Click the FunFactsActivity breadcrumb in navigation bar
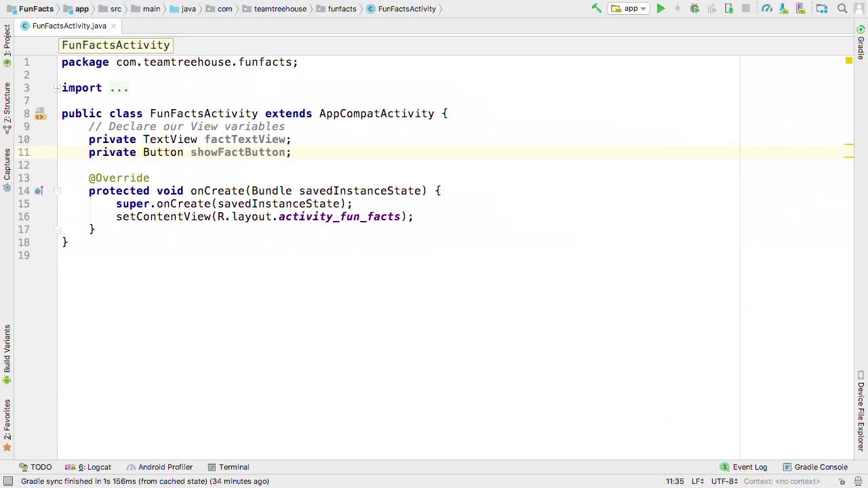Image resolution: width=868 pixels, height=488 pixels. click(x=407, y=9)
